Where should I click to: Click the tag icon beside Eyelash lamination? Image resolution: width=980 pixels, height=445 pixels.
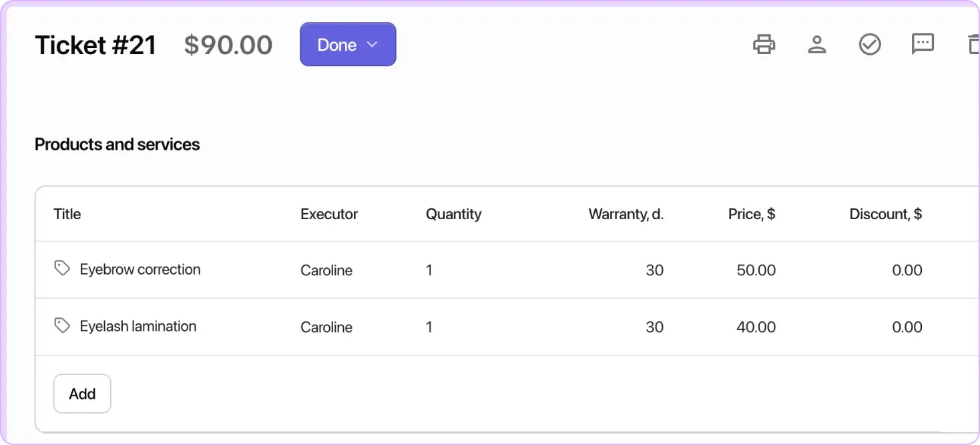click(62, 325)
